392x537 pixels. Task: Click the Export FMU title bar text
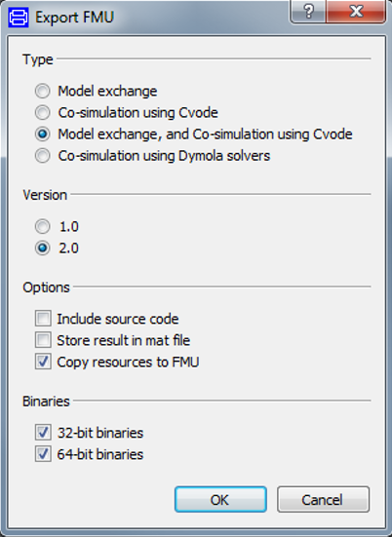74,18
